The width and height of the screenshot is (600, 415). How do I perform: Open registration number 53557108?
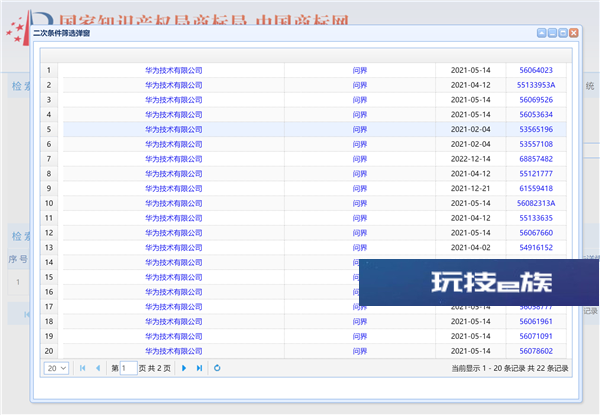(x=536, y=144)
